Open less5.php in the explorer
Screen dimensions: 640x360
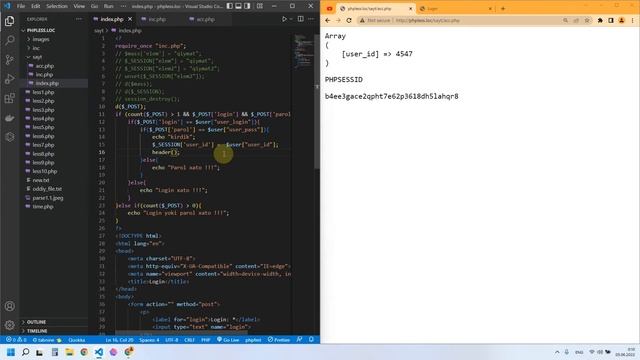[43, 127]
